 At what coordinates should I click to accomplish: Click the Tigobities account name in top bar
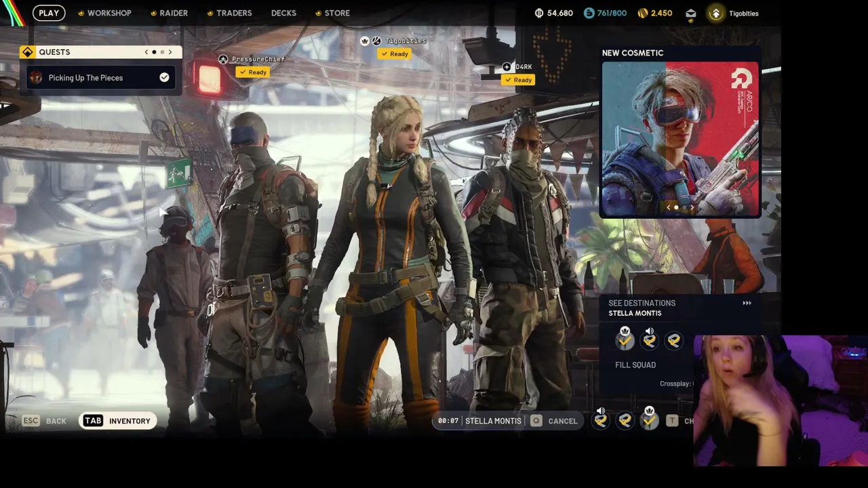click(744, 14)
